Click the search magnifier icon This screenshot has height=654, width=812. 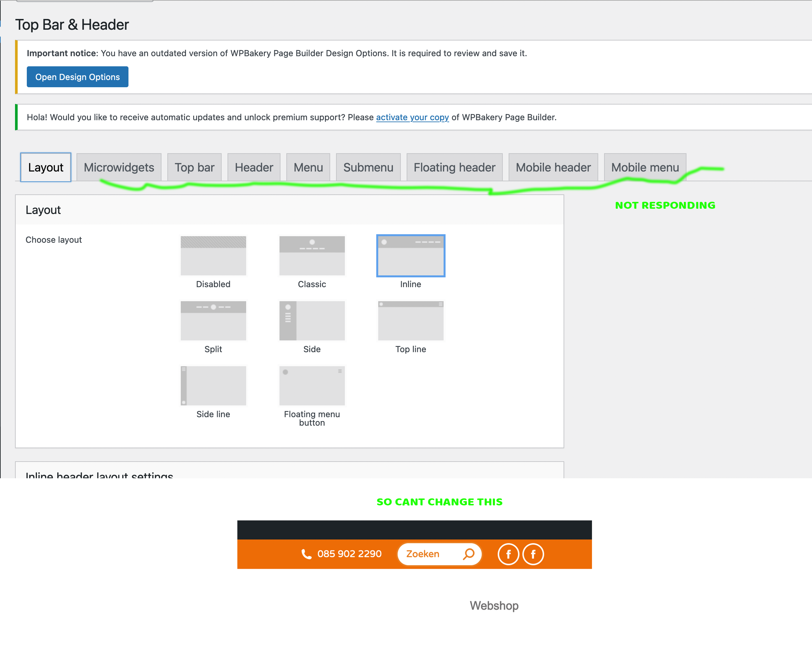click(468, 554)
